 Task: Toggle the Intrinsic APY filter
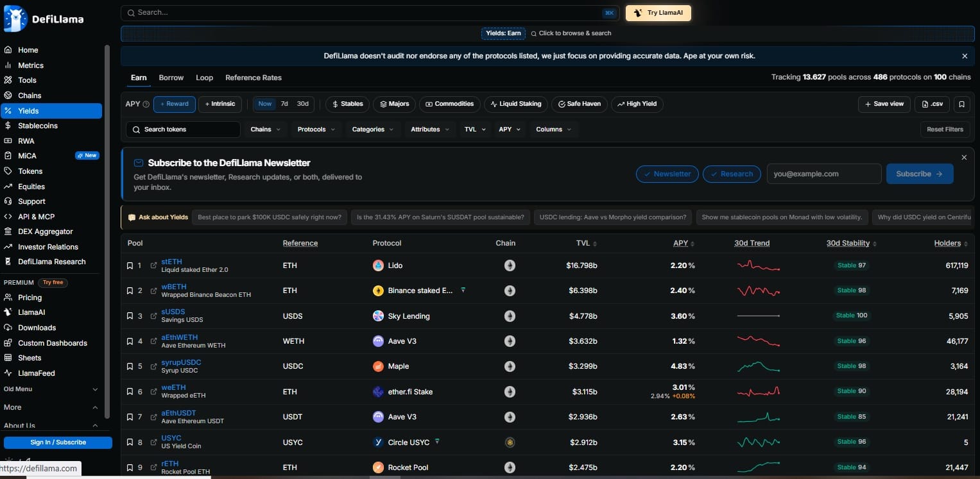219,104
